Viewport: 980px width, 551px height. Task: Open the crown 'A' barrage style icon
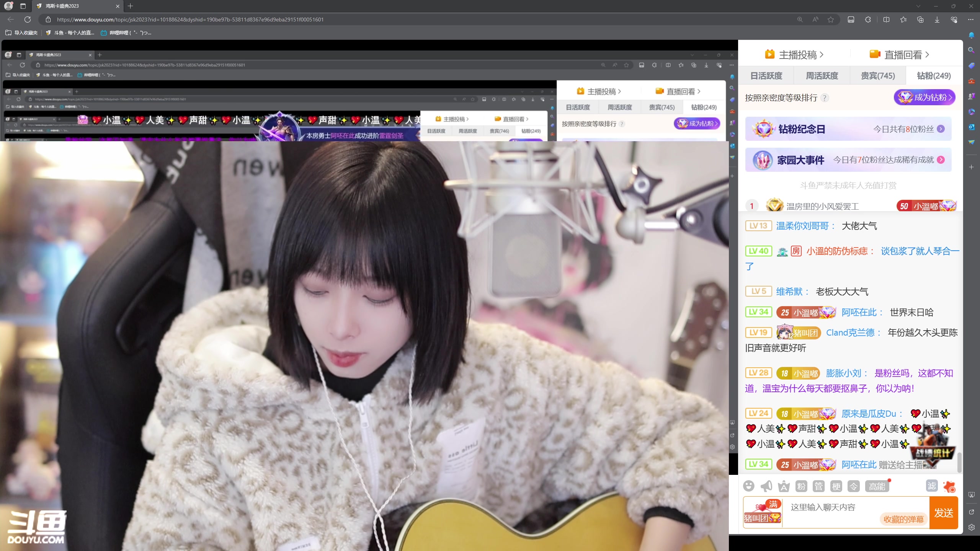click(x=784, y=486)
